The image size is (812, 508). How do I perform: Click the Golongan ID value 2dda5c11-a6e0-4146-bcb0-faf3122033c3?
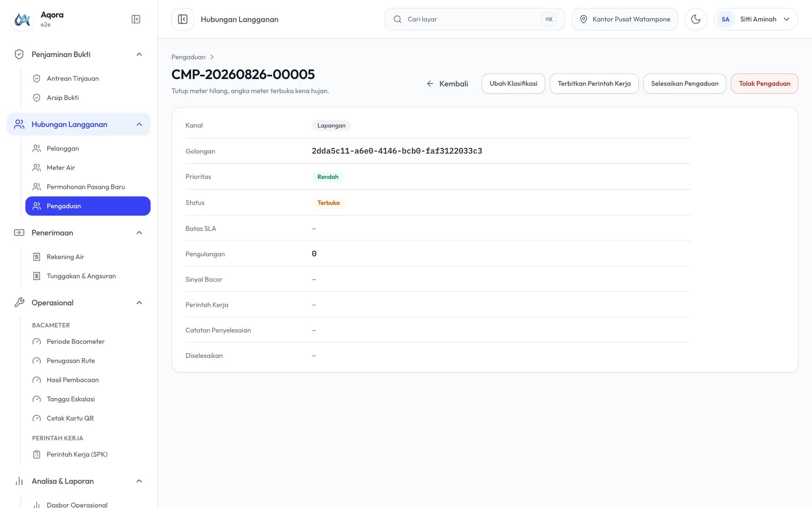point(397,151)
